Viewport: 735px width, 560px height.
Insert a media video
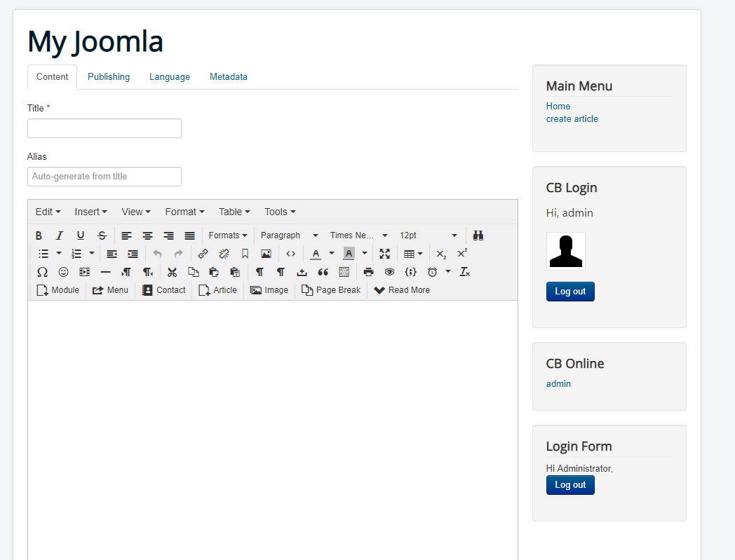(x=84, y=272)
